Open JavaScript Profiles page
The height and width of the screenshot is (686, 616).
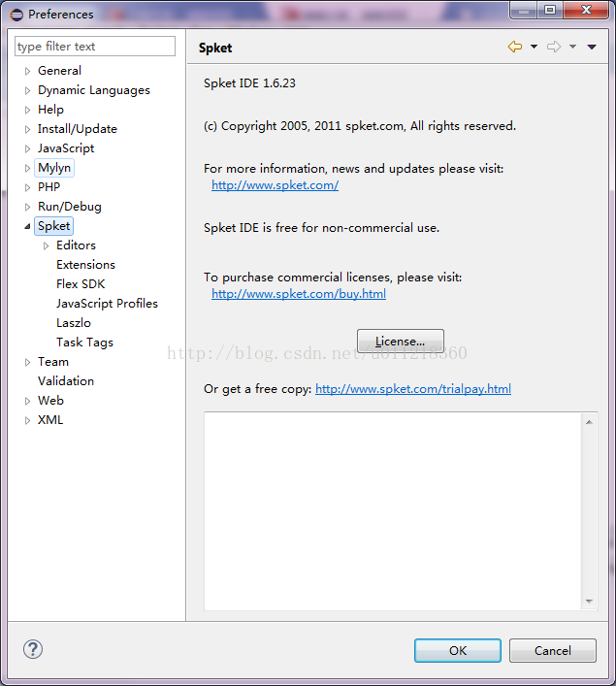(107, 303)
